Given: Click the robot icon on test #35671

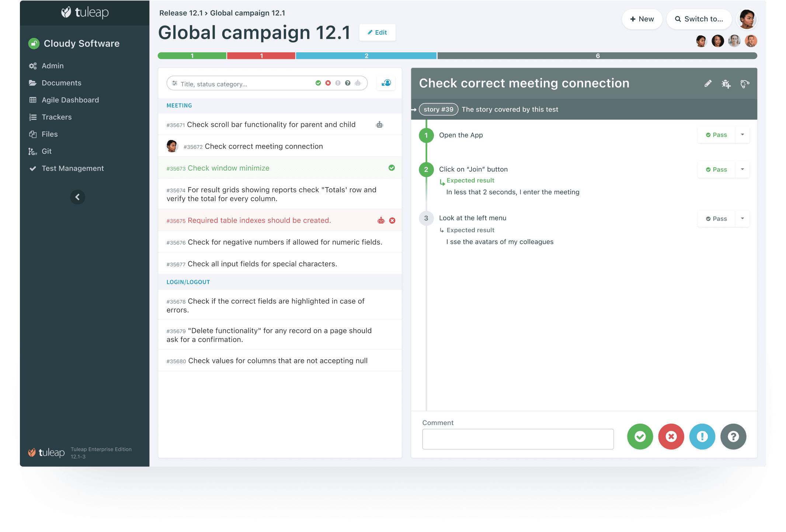Looking at the screenshot, I should coord(379,124).
